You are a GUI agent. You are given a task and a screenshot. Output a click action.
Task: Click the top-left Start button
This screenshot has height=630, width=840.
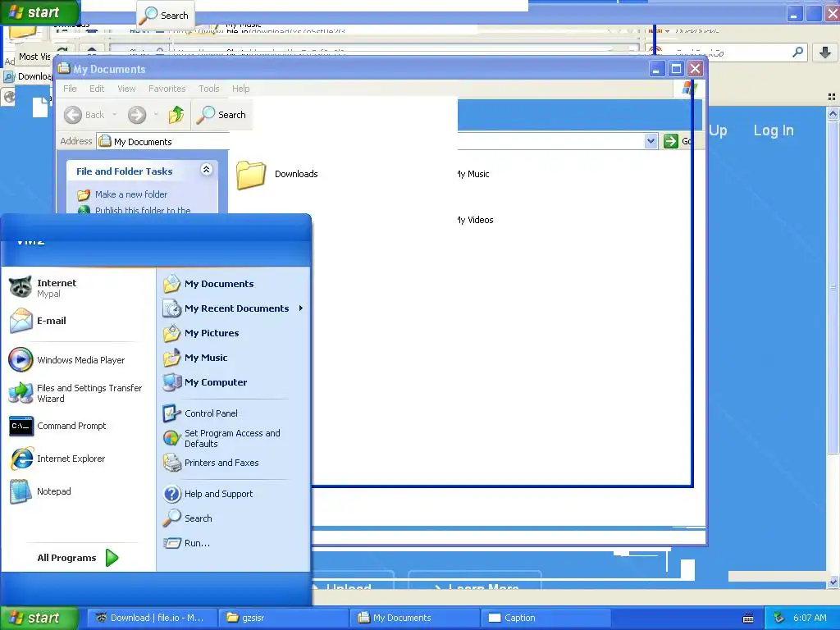tap(39, 12)
